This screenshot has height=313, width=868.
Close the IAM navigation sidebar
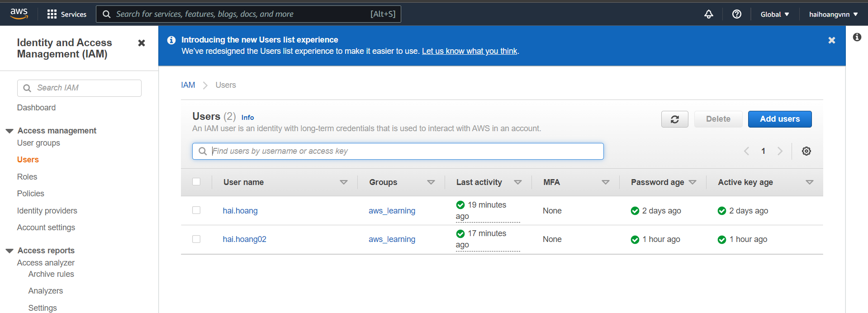(x=142, y=43)
